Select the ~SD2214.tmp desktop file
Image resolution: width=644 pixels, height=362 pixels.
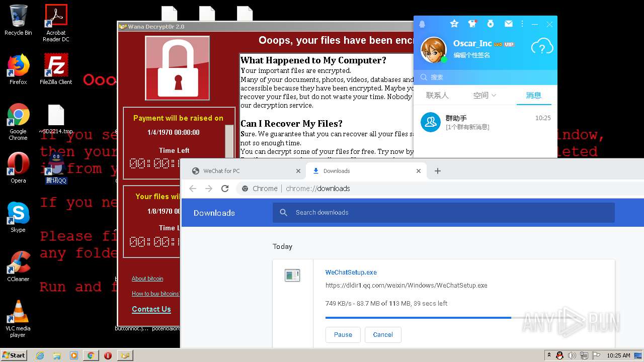point(56,120)
